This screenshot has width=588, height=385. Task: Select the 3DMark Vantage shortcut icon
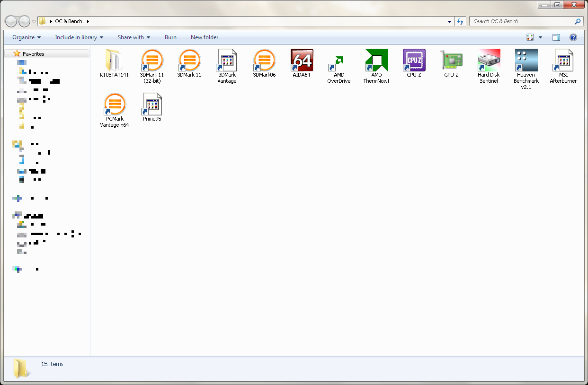(227, 61)
